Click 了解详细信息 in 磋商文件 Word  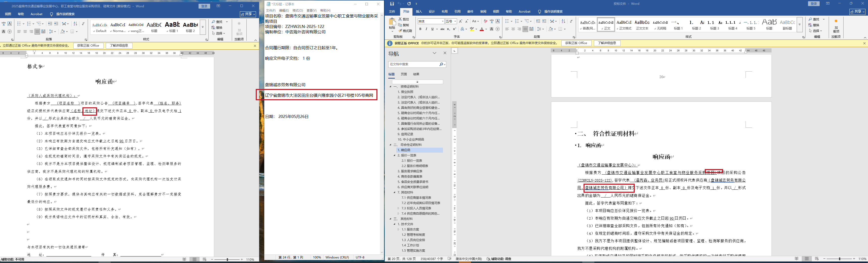tap(119, 45)
